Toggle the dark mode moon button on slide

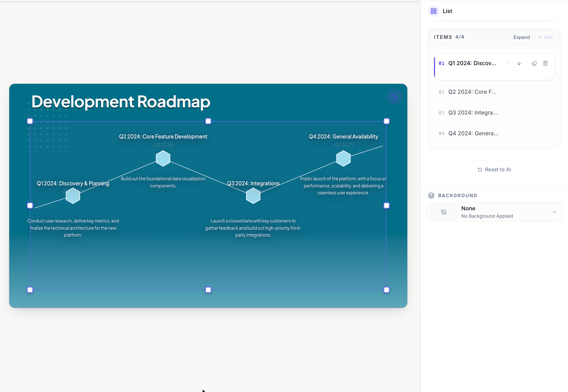tap(394, 97)
